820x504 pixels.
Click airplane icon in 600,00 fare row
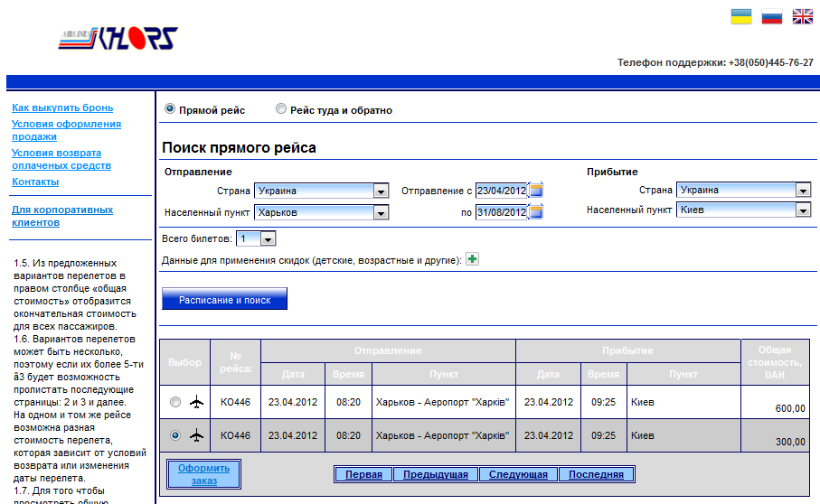(197, 402)
